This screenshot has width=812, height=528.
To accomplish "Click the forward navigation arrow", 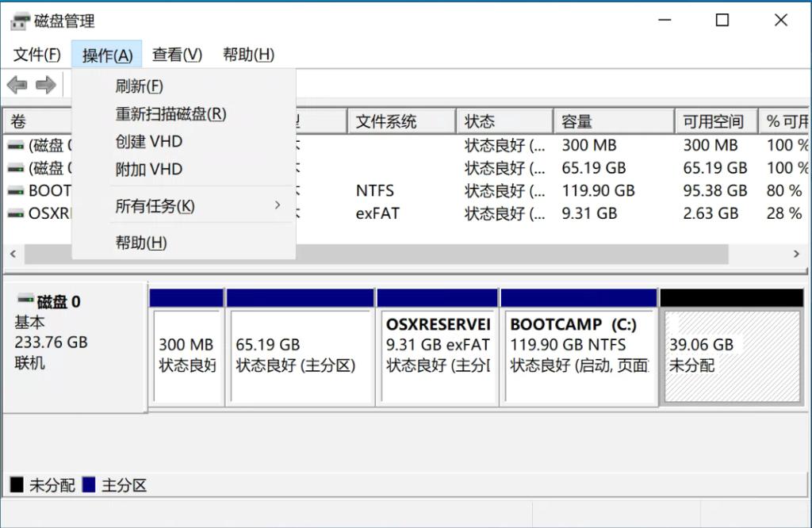I will tap(45, 84).
